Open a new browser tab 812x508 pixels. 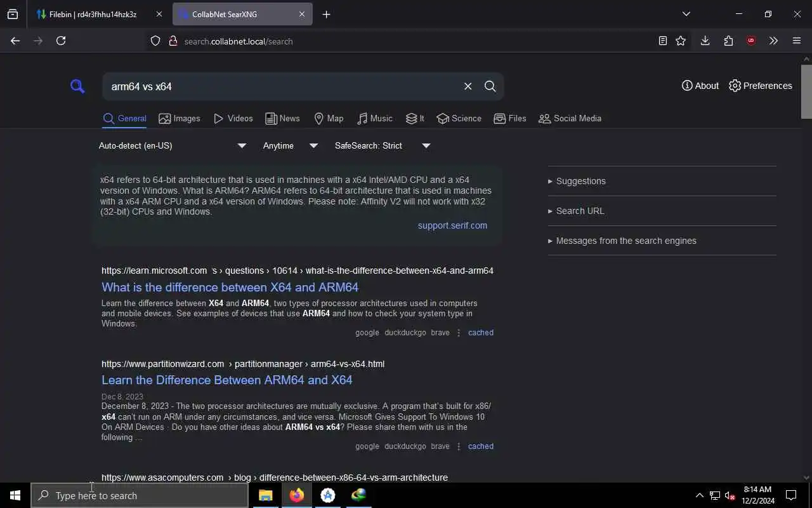[326, 14]
